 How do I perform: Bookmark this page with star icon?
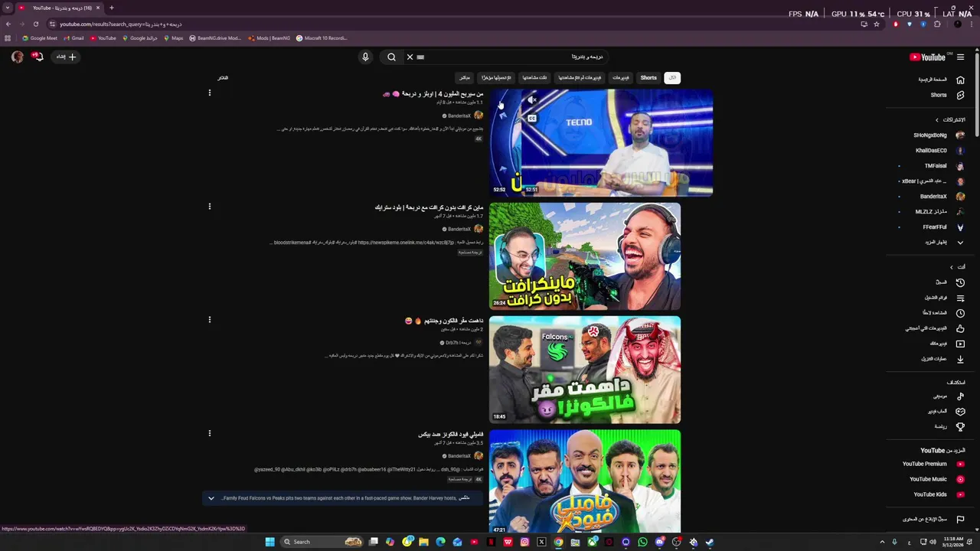click(877, 24)
